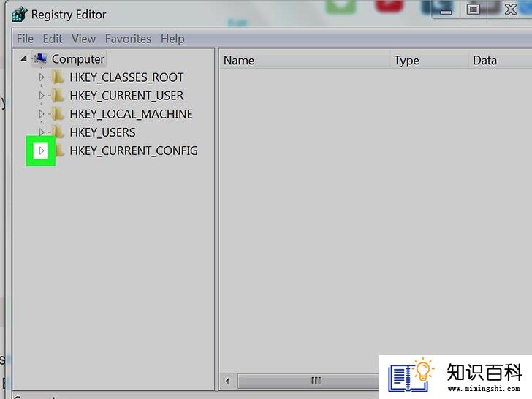Collapse the Computer tree node

click(x=23, y=58)
